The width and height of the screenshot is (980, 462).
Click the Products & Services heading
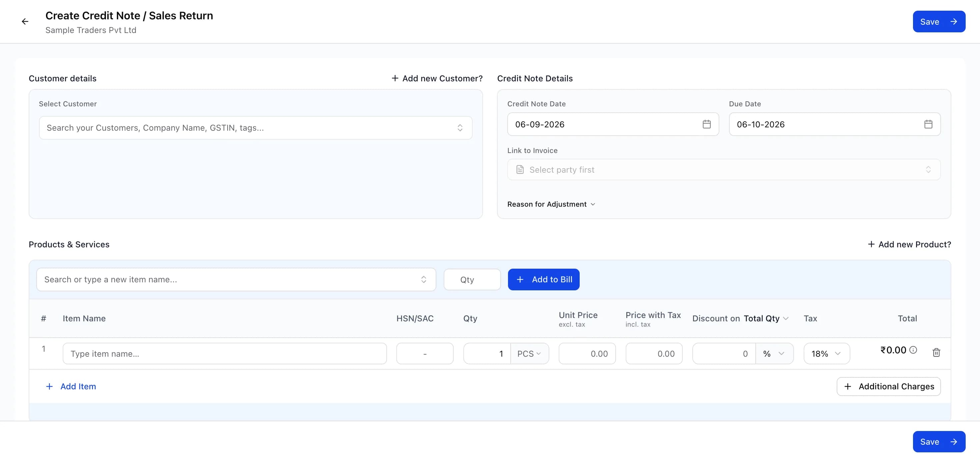click(x=69, y=244)
